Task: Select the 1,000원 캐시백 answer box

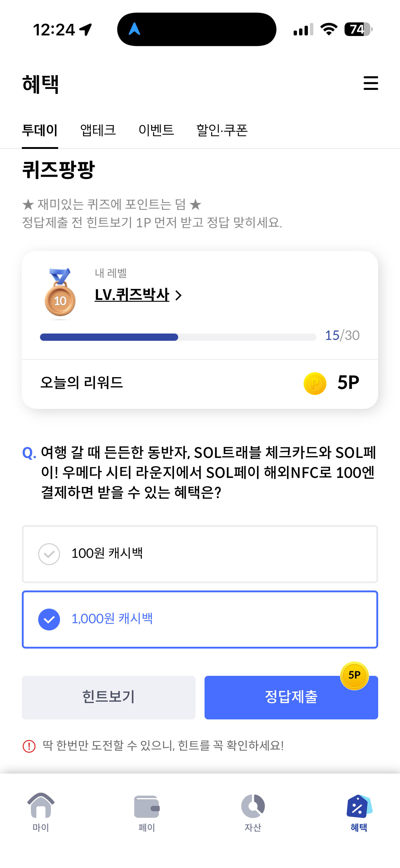Action: pos(200,619)
